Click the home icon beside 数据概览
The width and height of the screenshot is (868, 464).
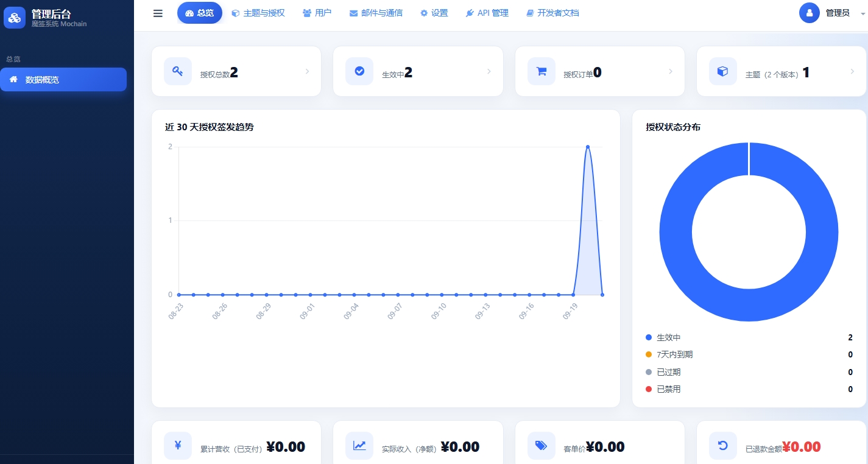pyautogui.click(x=13, y=79)
